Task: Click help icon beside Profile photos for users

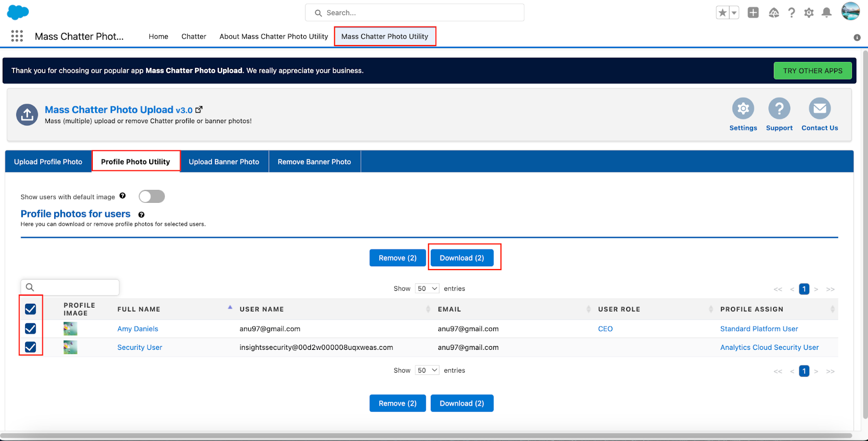Action: pyautogui.click(x=141, y=215)
